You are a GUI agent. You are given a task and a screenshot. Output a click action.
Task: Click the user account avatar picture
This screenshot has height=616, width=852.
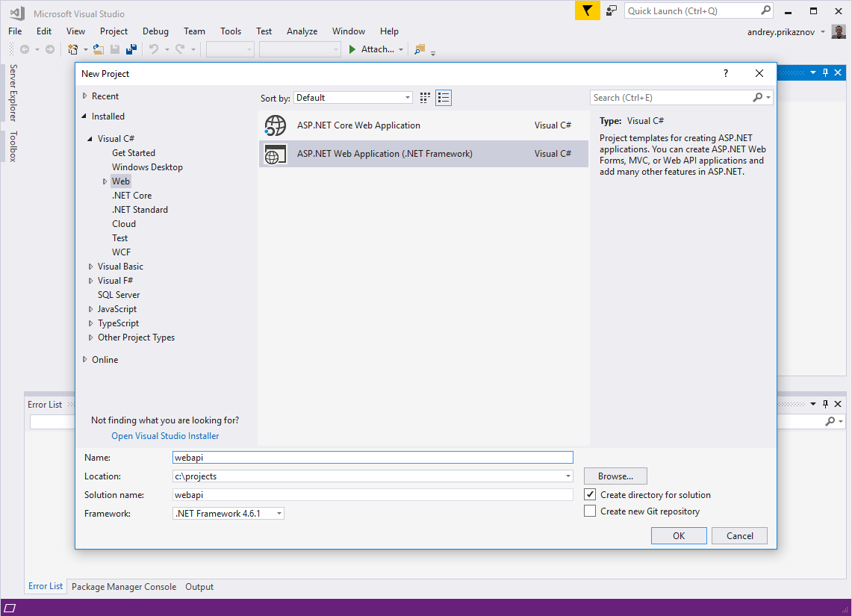click(x=839, y=31)
